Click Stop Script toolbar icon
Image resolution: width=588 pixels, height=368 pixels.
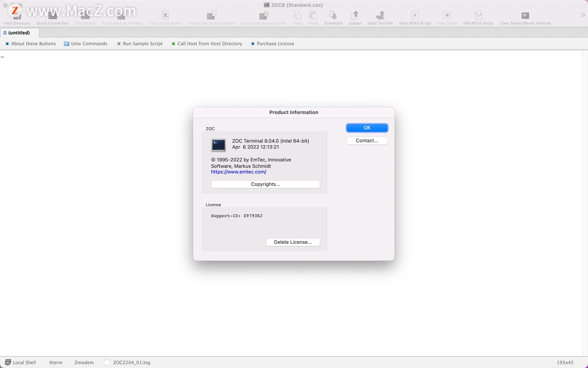pyautogui.click(x=447, y=15)
